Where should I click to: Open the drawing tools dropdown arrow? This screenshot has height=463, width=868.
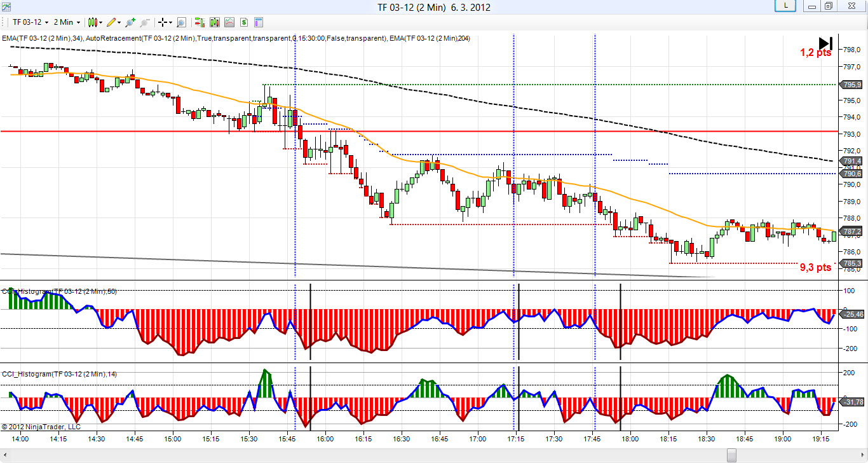tap(120, 22)
